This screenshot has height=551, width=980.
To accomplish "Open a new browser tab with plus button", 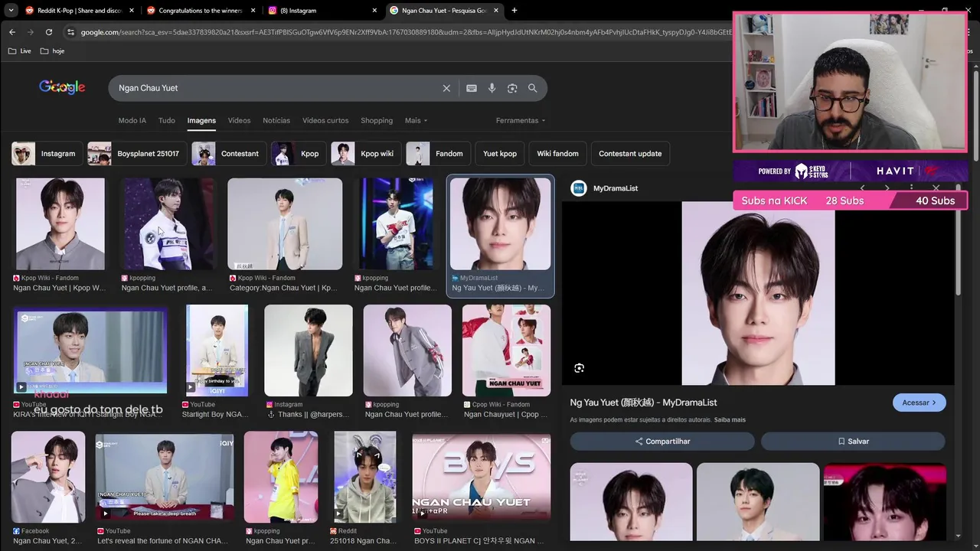I will [514, 11].
